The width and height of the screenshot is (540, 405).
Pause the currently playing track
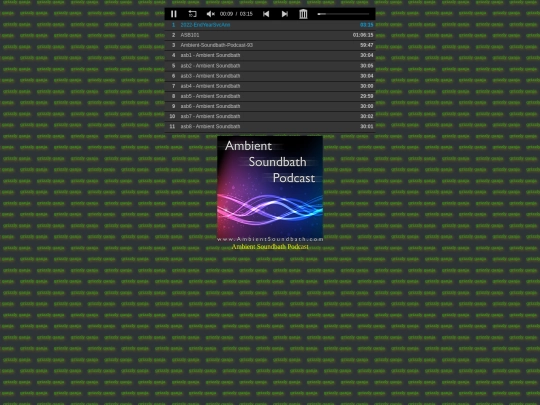pos(174,14)
